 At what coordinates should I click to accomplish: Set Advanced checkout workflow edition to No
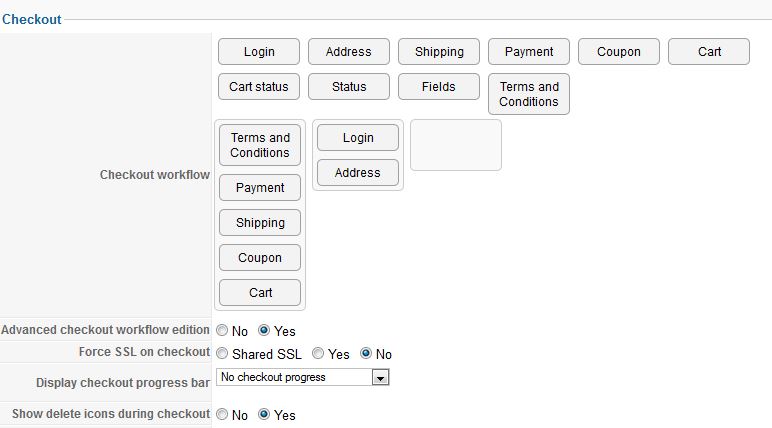[x=221, y=331]
